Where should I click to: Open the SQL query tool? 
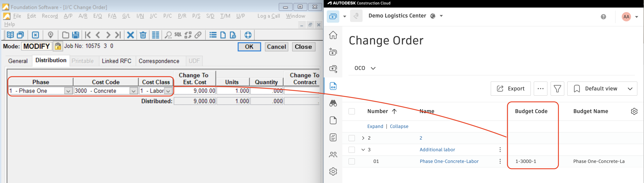pos(178,35)
